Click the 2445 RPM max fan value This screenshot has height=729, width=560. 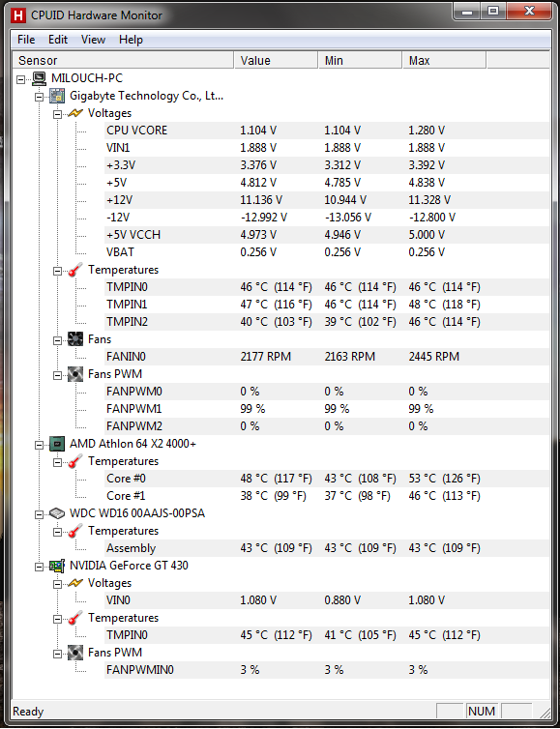pos(434,357)
